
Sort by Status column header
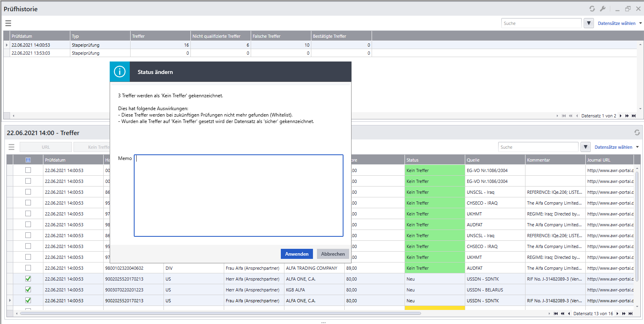pos(434,160)
